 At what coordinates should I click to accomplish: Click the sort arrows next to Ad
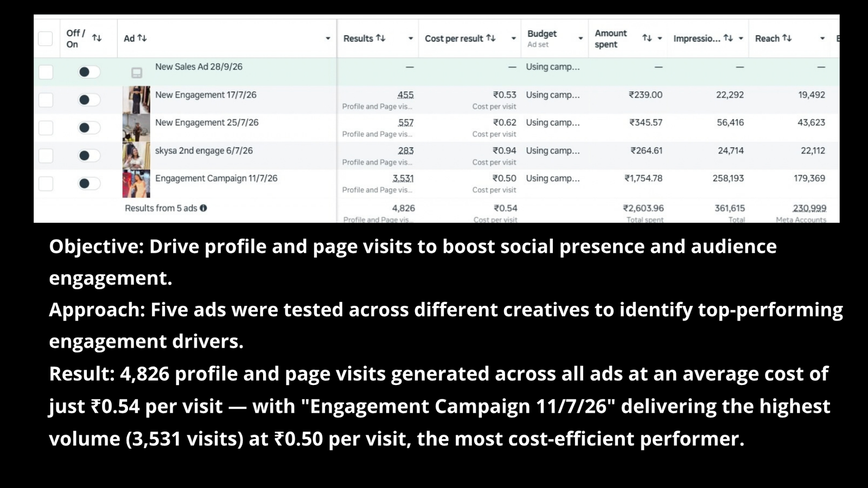click(x=142, y=38)
